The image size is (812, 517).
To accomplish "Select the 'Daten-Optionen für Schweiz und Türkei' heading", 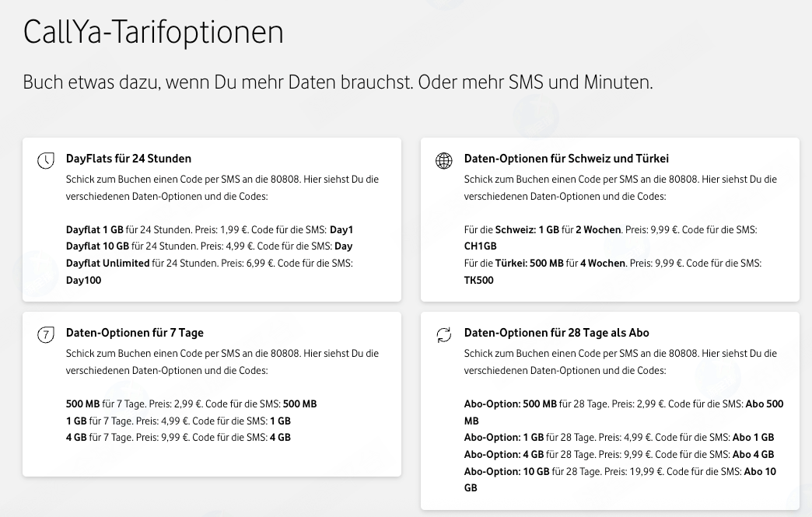I will (566, 159).
